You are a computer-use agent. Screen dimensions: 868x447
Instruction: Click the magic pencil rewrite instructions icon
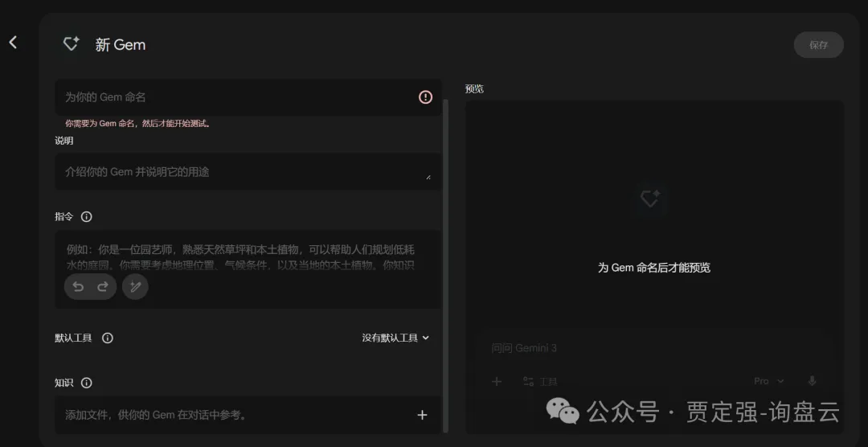click(135, 287)
